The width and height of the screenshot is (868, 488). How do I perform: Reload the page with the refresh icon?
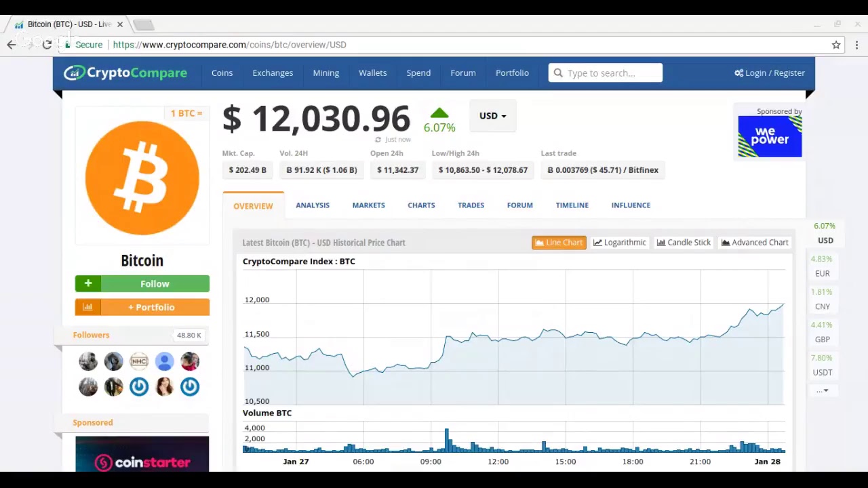click(47, 45)
